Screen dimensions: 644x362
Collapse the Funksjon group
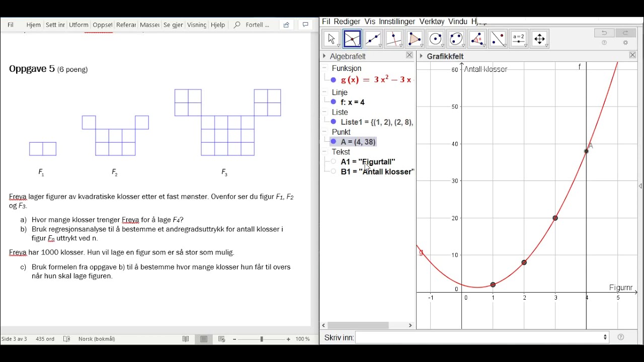click(x=325, y=68)
